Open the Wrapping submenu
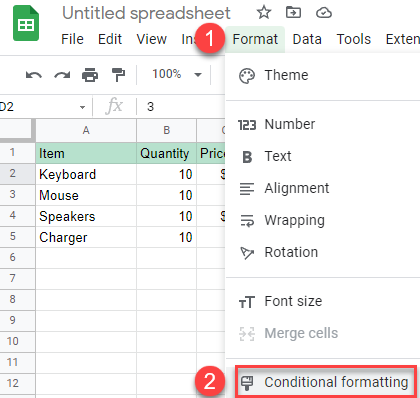 (x=323, y=221)
